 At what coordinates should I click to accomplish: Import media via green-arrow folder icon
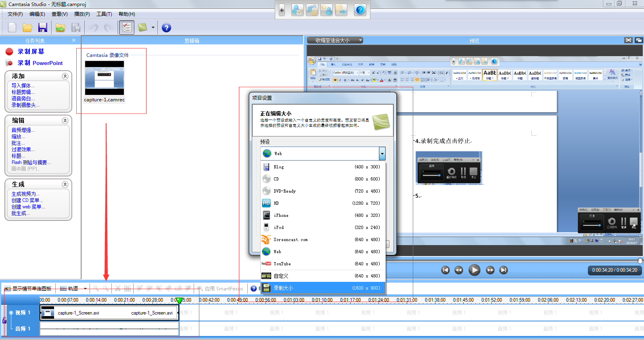coord(61,27)
